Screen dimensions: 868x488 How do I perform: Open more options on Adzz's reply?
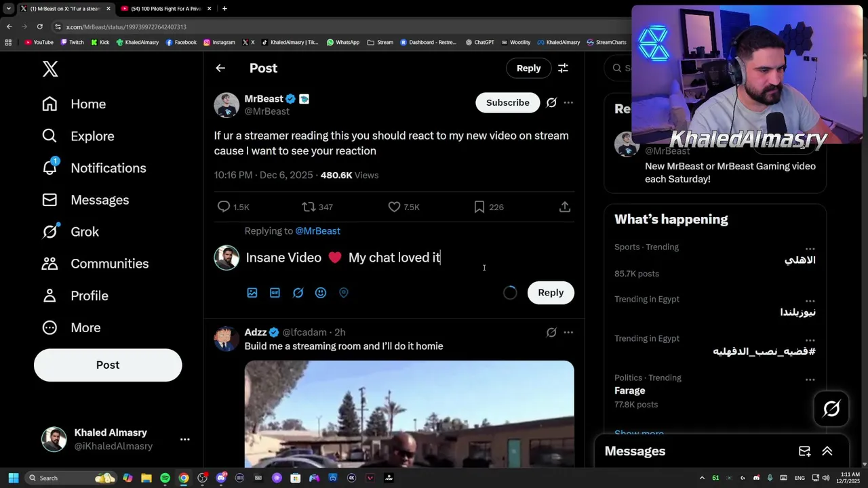click(x=568, y=332)
